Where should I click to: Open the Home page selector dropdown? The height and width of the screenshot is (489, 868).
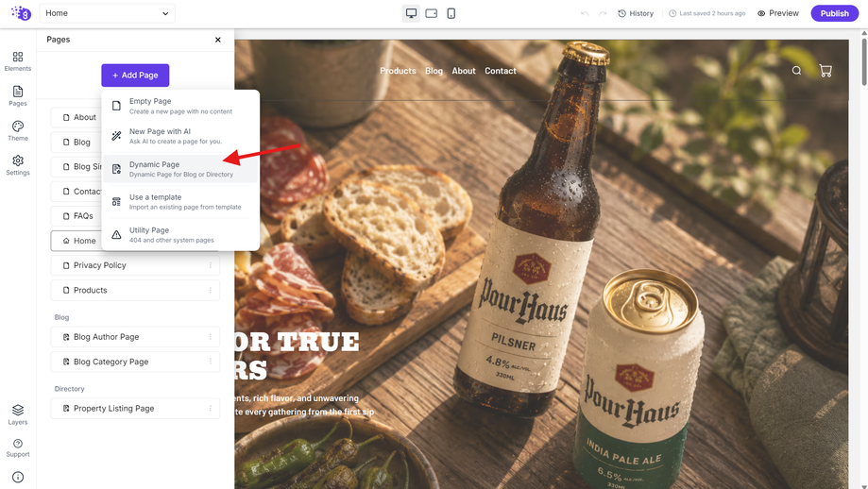108,13
